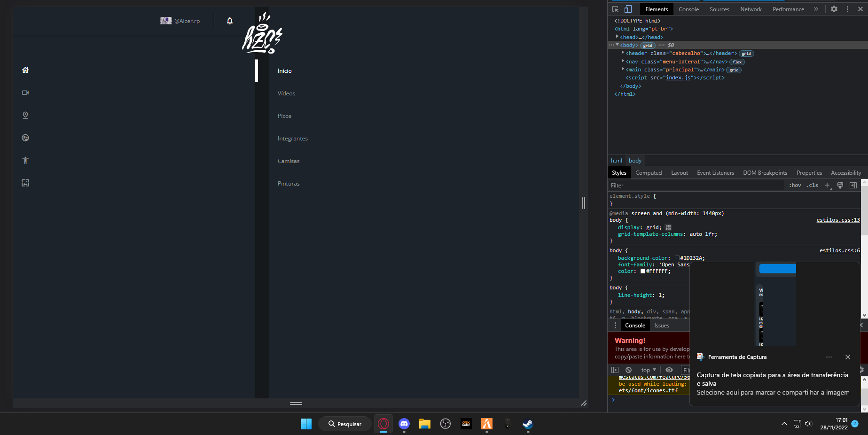Open the Event Listeners tab

point(715,173)
